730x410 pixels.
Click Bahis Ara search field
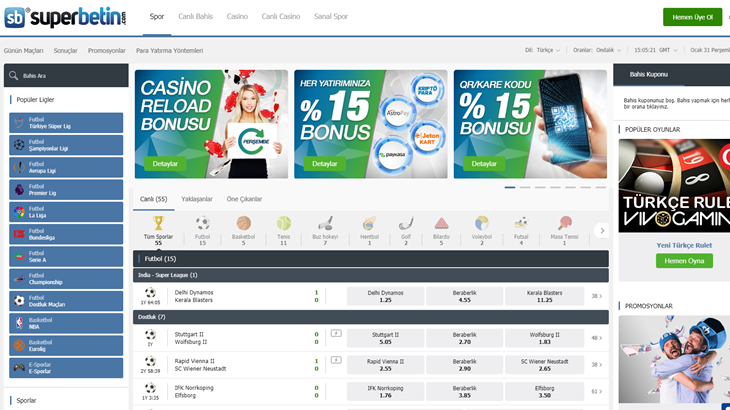pos(66,75)
